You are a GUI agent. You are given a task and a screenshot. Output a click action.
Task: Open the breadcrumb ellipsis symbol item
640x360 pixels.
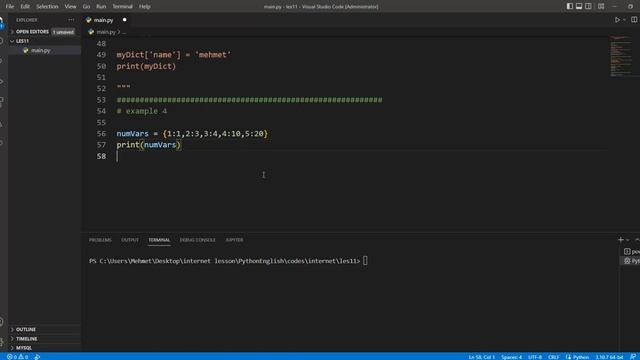pos(123,32)
